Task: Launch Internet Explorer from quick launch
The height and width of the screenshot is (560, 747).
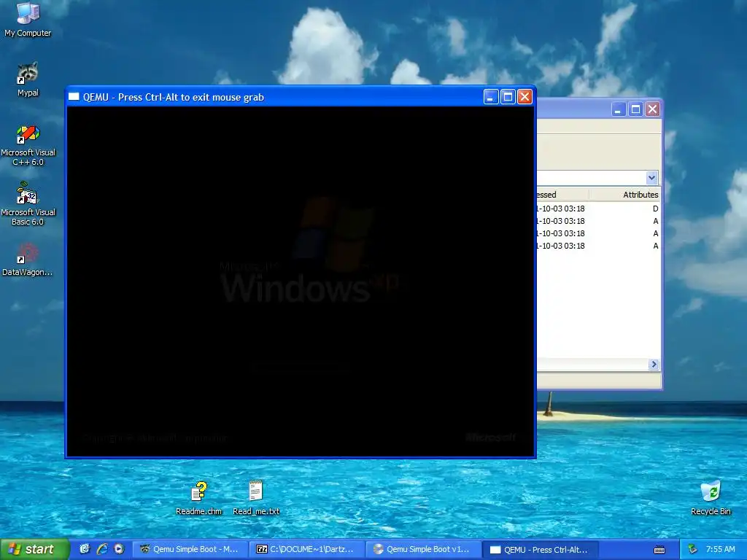Action: [101, 549]
